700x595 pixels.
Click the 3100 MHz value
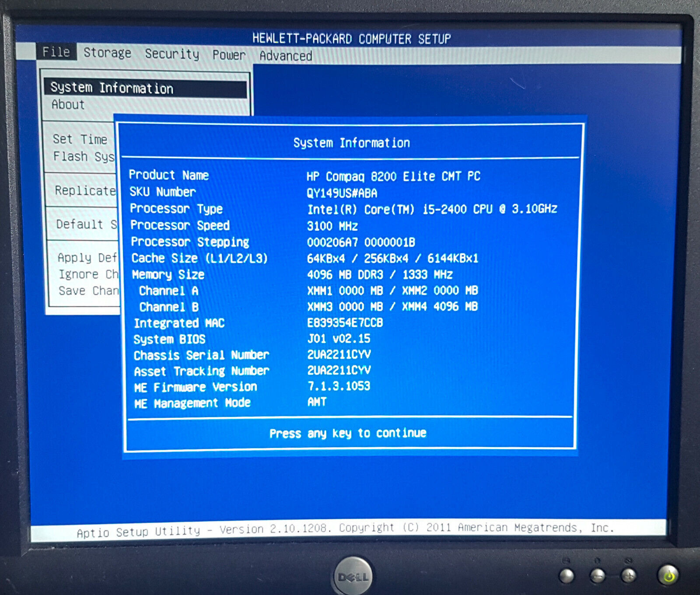tap(332, 226)
